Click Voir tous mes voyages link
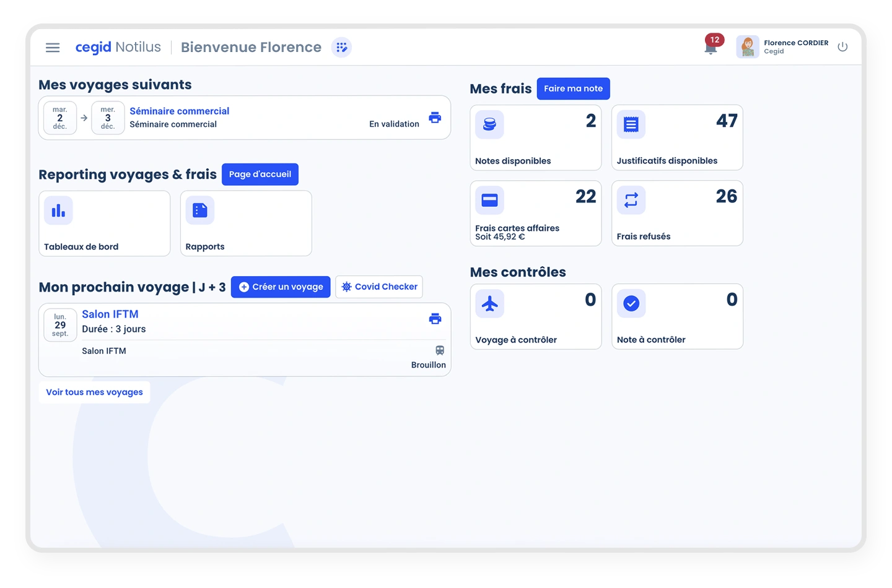Viewport: 892px width, 588px height. pyautogui.click(x=94, y=392)
